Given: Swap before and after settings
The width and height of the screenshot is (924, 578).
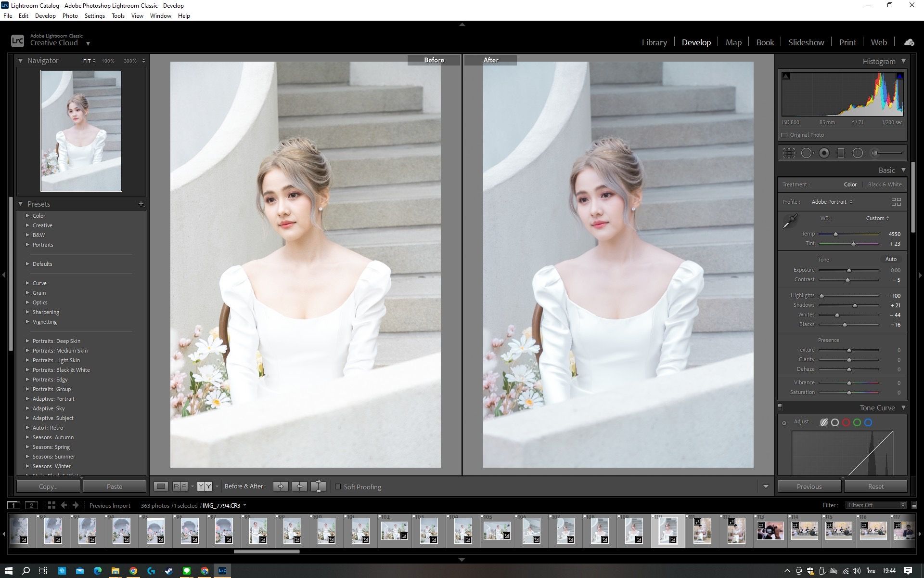Looking at the screenshot, I should click(x=318, y=486).
